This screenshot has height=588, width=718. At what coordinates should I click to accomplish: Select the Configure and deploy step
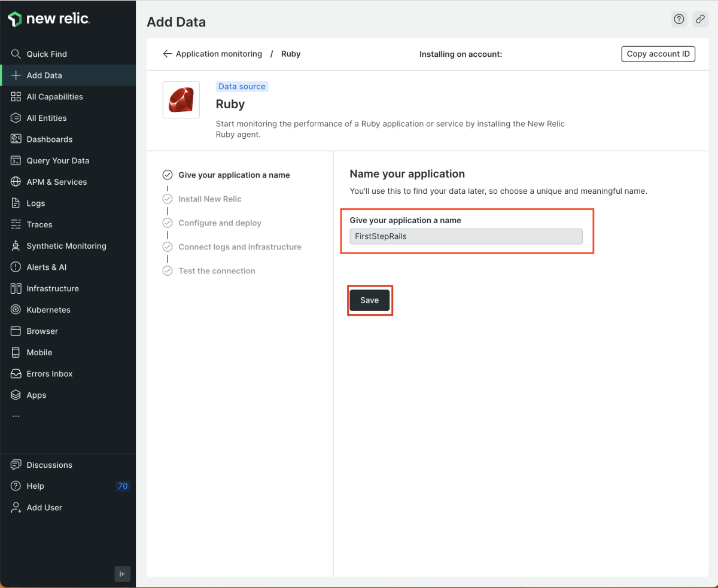pyautogui.click(x=220, y=223)
